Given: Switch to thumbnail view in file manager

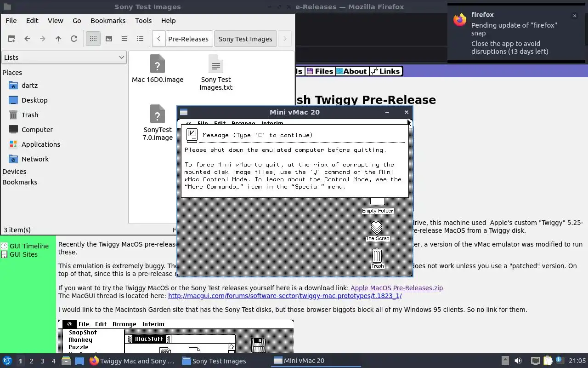Looking at the screenshot, I should (109, 39).
